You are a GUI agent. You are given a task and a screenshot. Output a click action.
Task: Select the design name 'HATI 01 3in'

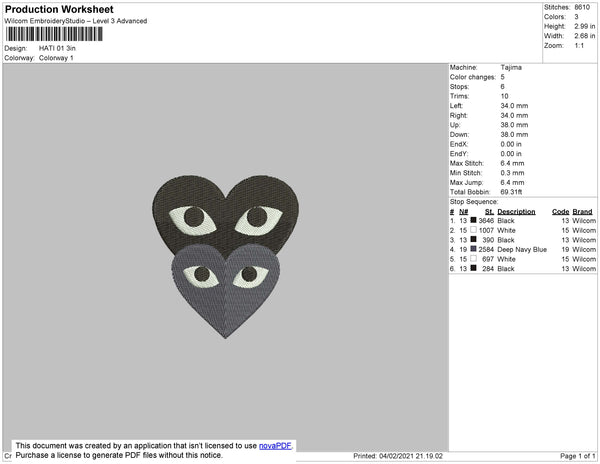(x=57, y=48)
